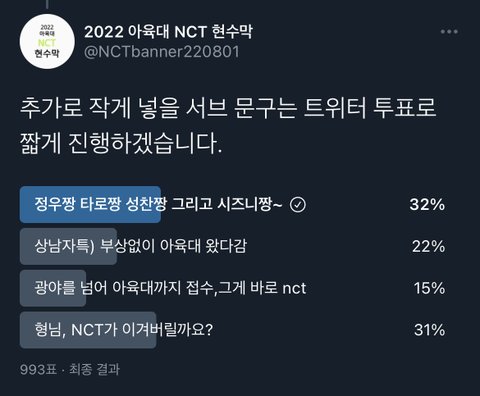Tap the round NCT 현수막 profile avatar
The height and width of the screenshot is (396, 480).
47,42
